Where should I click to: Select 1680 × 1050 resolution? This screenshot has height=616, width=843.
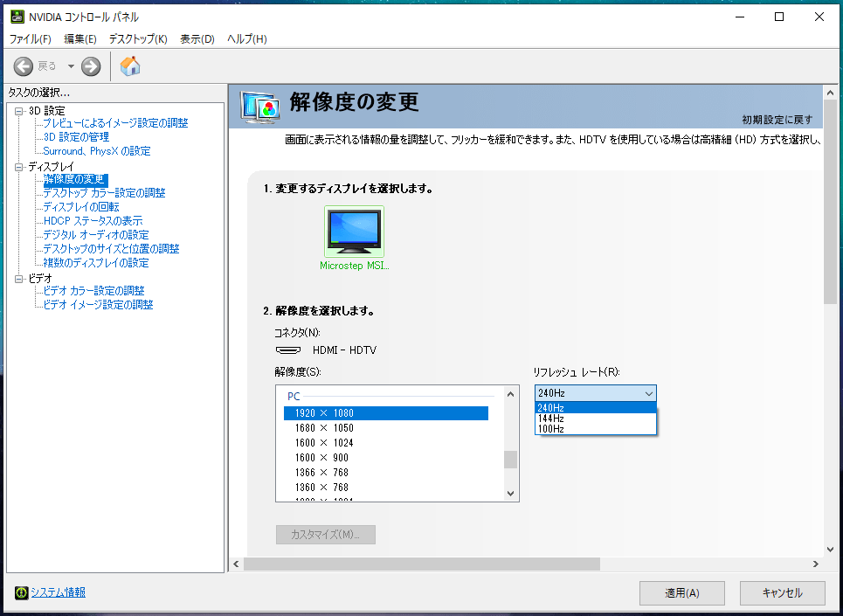coord(324,428)
